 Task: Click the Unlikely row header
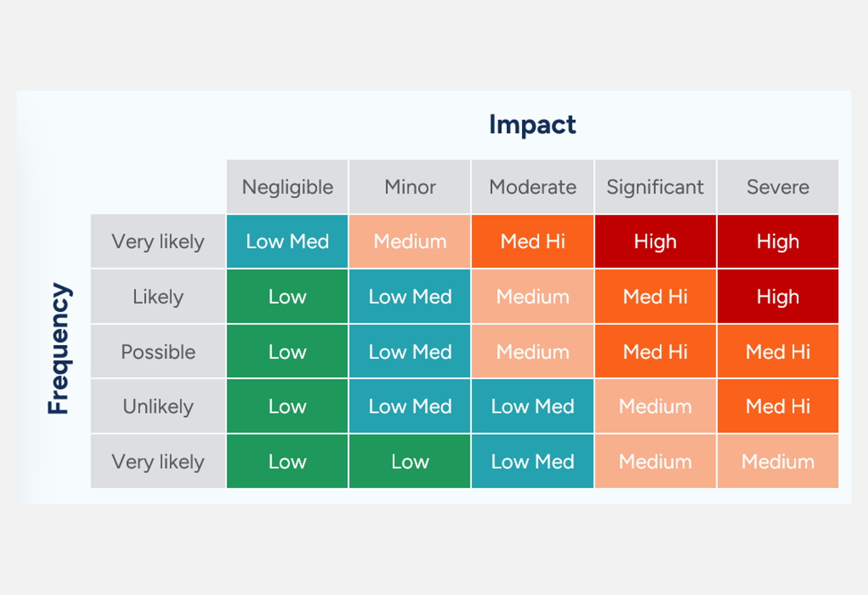point(158,406)
